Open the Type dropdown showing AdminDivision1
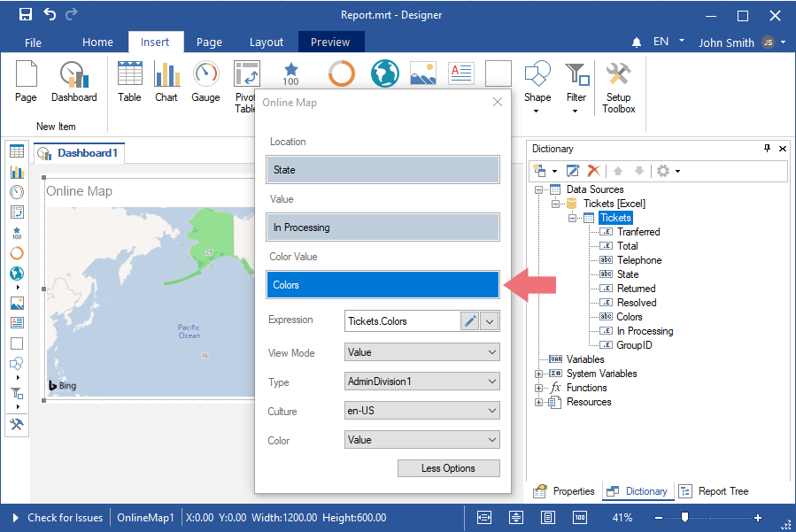Viewport: 796px width, 532px height. [421, 382]
